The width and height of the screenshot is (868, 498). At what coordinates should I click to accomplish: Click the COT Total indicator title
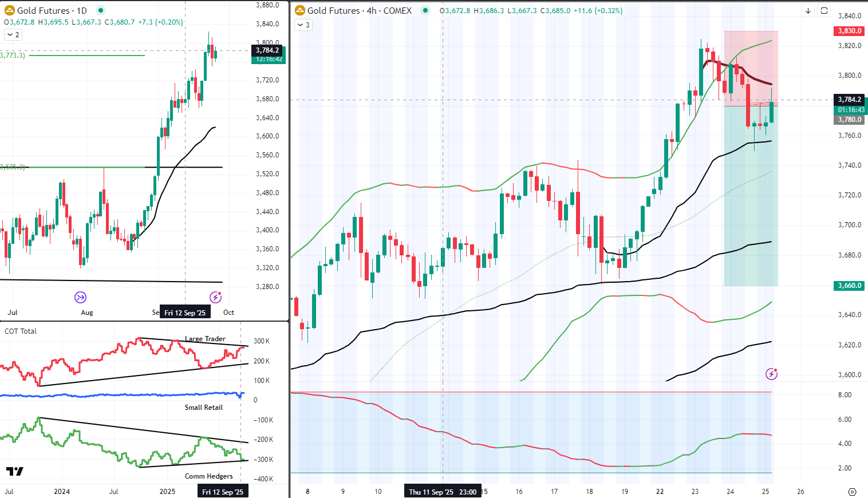pyautogui.click(x=21, y=331)
